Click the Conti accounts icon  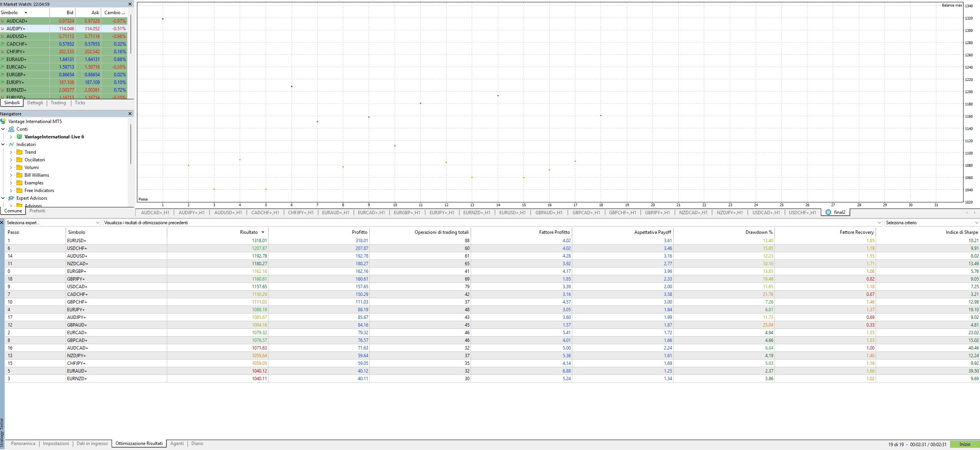tap(12, 129)
